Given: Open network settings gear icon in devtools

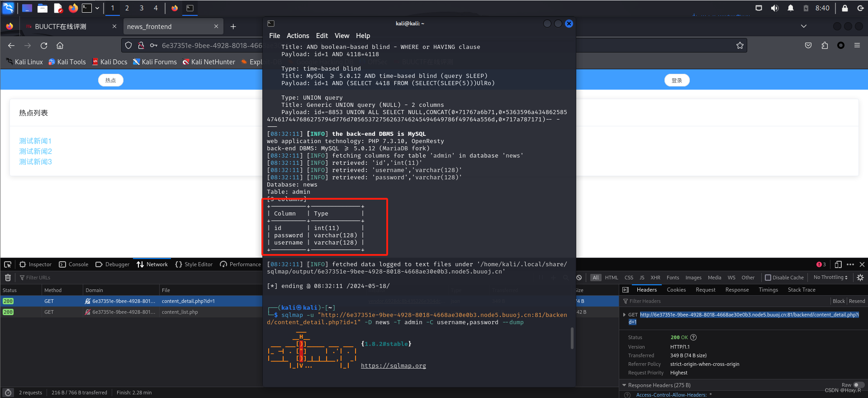Looking at the screenshot, I should (860, 278).
